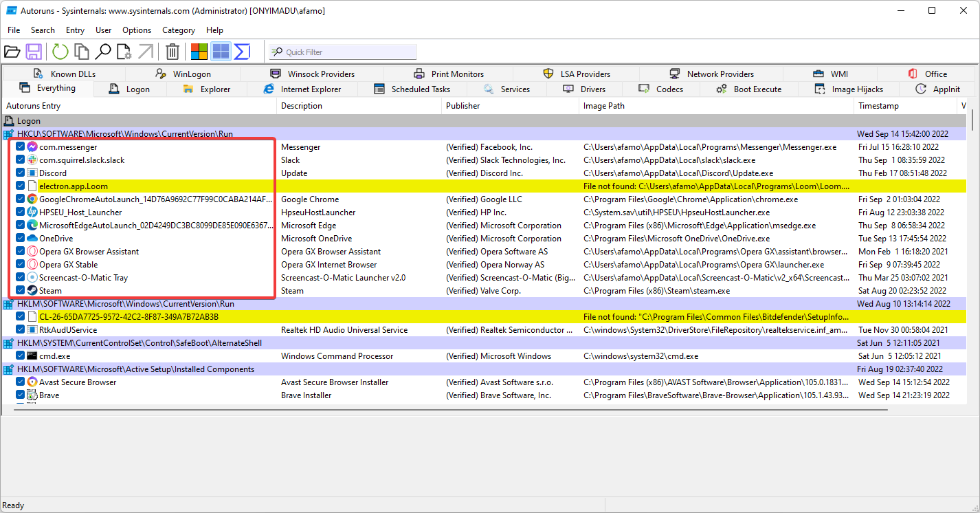Uncheck the com.messenger checkbox
980x513 pixels.
pos(21,147)
